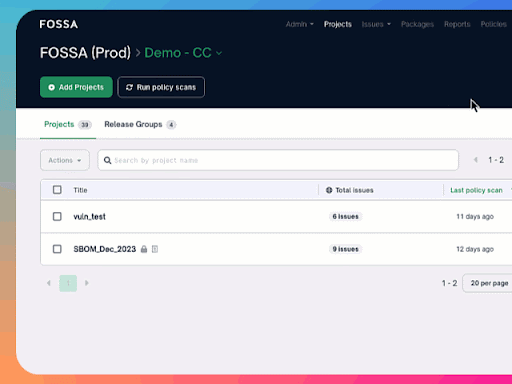Open the Actions dropdown
512x384 pixels.
coord(65,160)
